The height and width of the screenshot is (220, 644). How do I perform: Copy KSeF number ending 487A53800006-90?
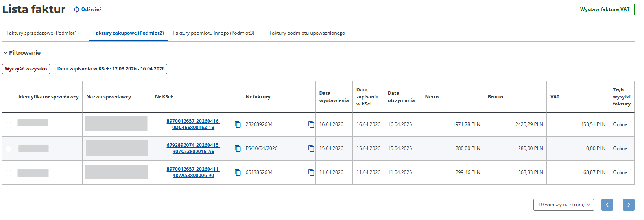[x=238, y=172]
